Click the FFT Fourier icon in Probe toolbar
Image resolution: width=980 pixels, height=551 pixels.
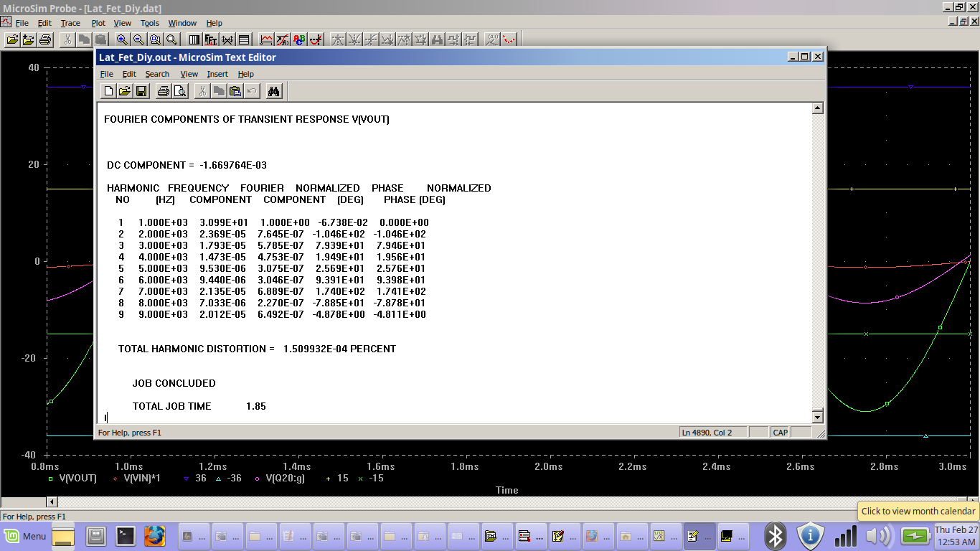click(x=210, y=39)
